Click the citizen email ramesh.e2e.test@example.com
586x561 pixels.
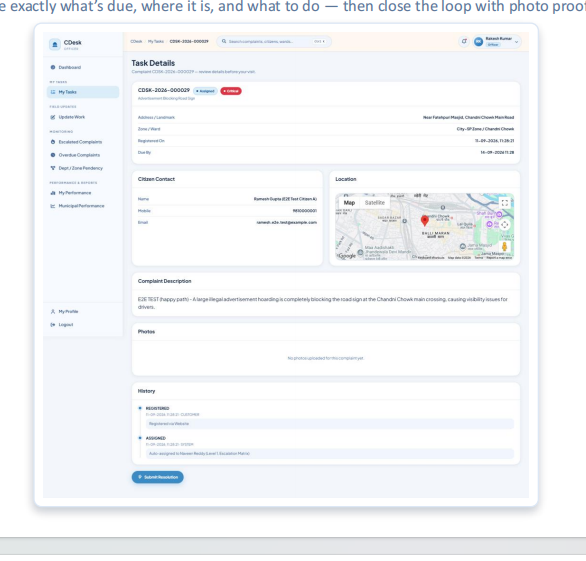coord(287,222)
